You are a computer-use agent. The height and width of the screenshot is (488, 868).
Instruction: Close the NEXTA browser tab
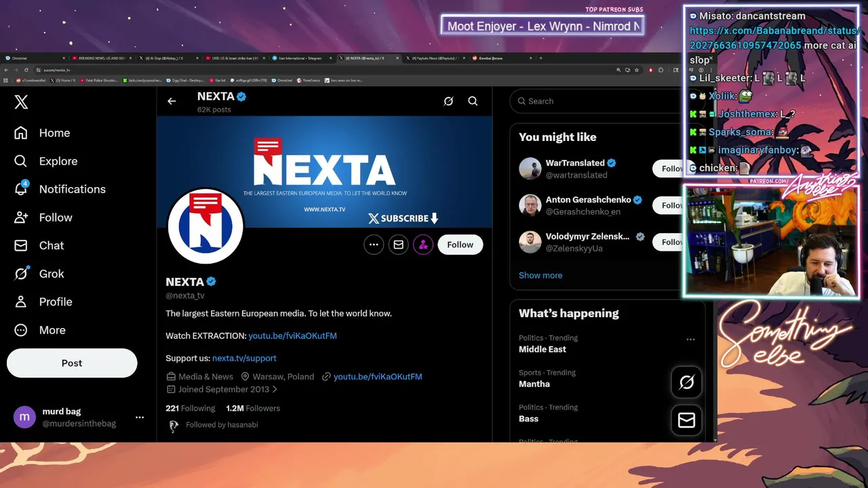(x=396, y=58)
